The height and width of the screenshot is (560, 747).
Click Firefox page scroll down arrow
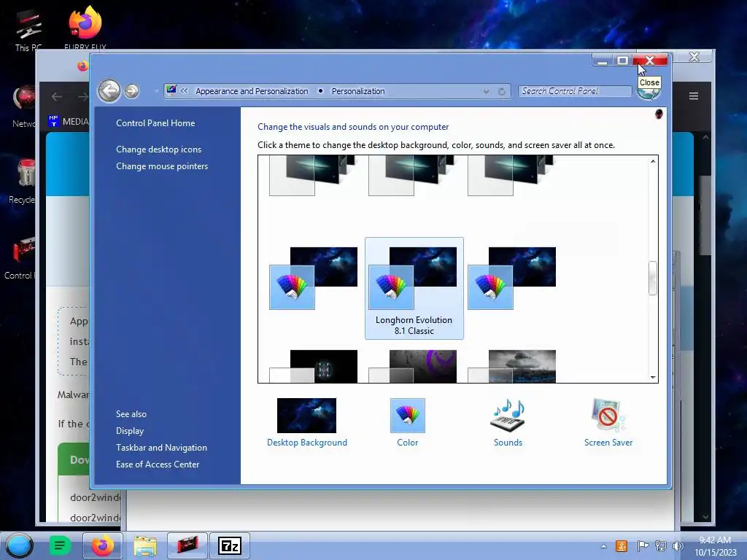[x=705, y=517]
